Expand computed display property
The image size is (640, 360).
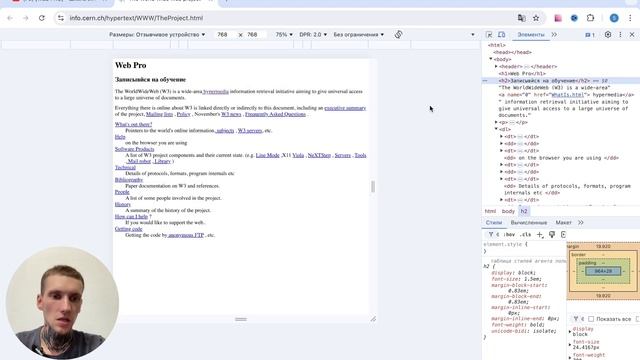tap(570, 331)
